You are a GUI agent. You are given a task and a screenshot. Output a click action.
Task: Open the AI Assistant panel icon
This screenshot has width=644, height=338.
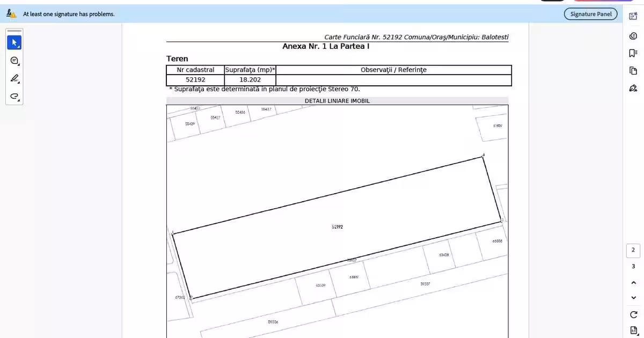tap(633, 16)
